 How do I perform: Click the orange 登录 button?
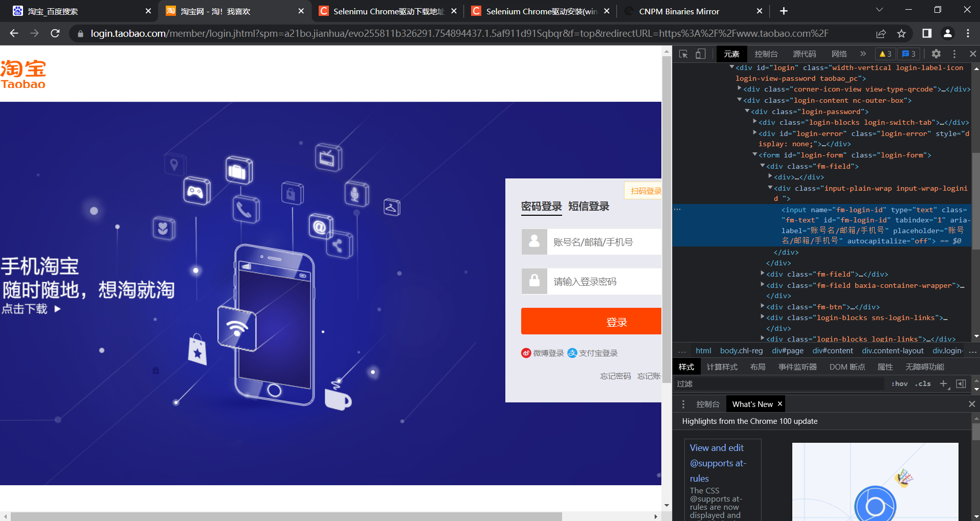point(591,321)
